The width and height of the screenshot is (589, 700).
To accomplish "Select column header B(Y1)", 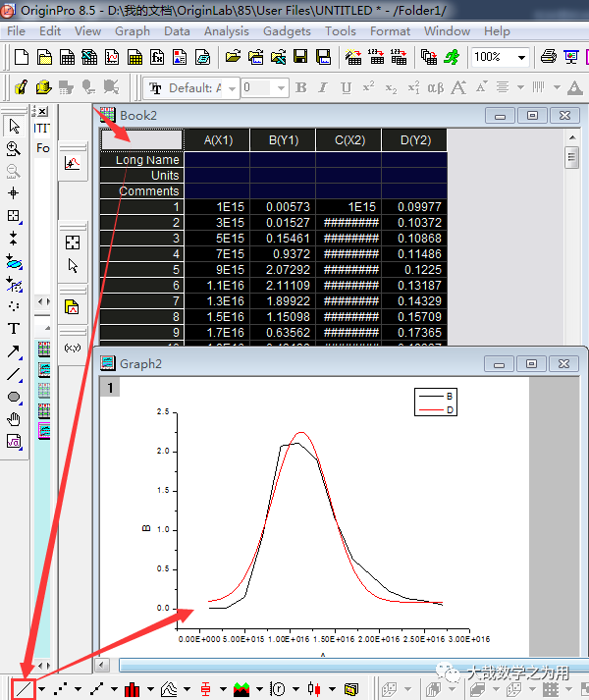I will point(283,140).
